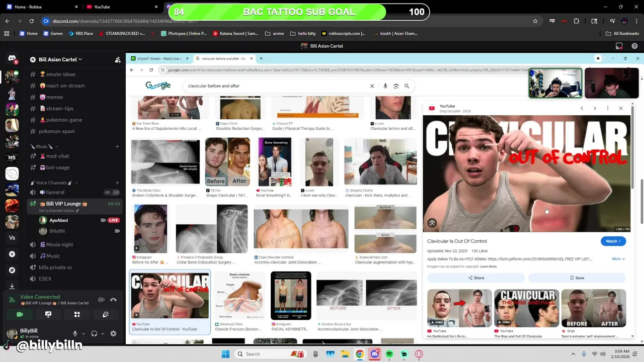
Task: Open the Windows Start button
Action: pyautogui.click(x=225, y=354)
